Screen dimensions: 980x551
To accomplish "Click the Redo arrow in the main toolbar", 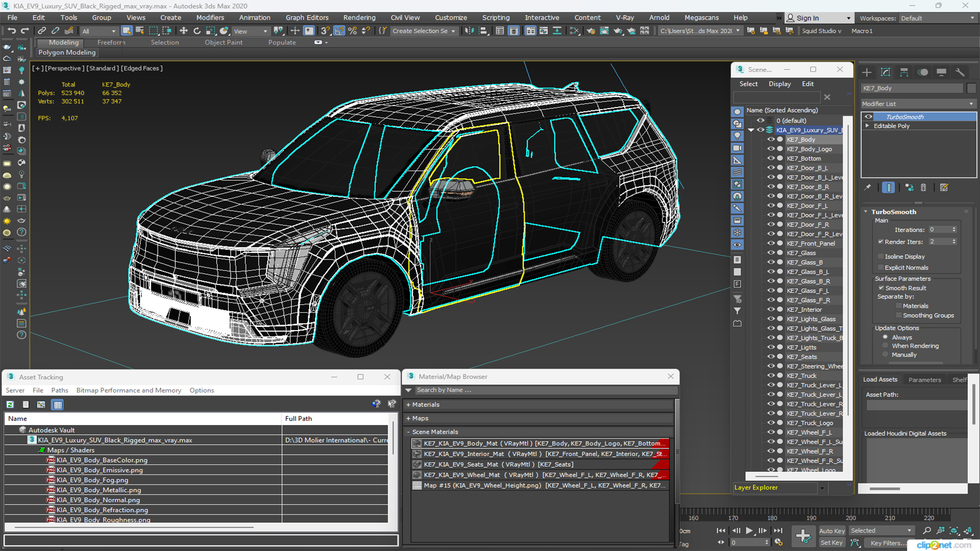I will 24,31.
